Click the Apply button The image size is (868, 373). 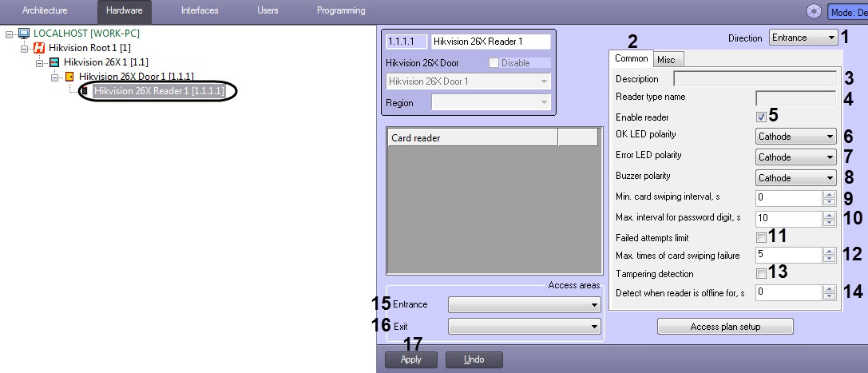[411, 359]
